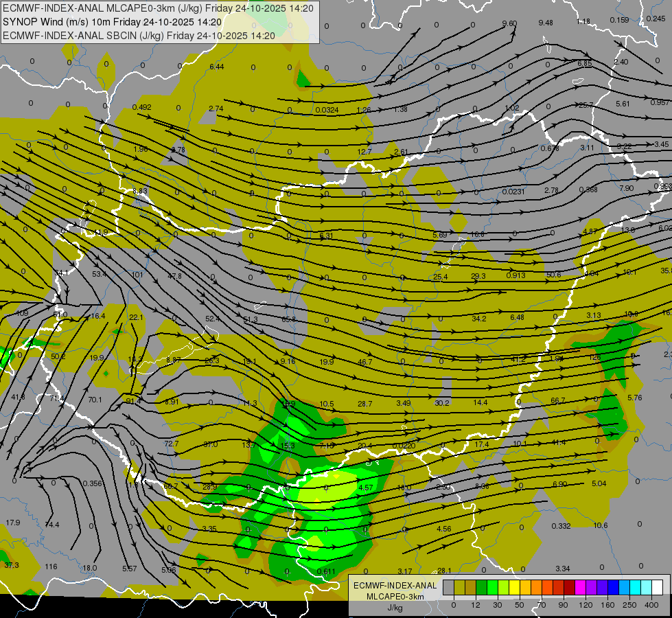Screen dimensions: 672x618
Task: Click the SYNOP Wind 10m header line
Action: pyautogui.click(x=112, y=22)
